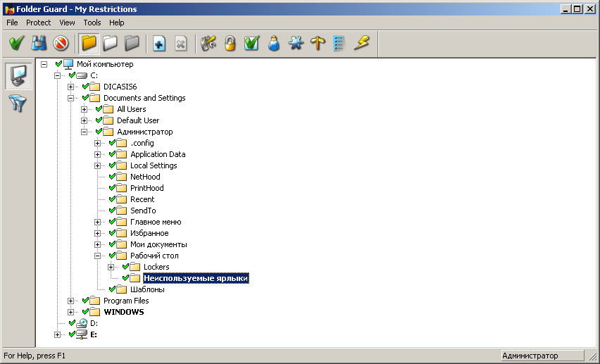Image resolution: width=600 pixels, height=364 pixels.
Task: Click the binoculars Find toolbar icon
Action: (39, 43)
